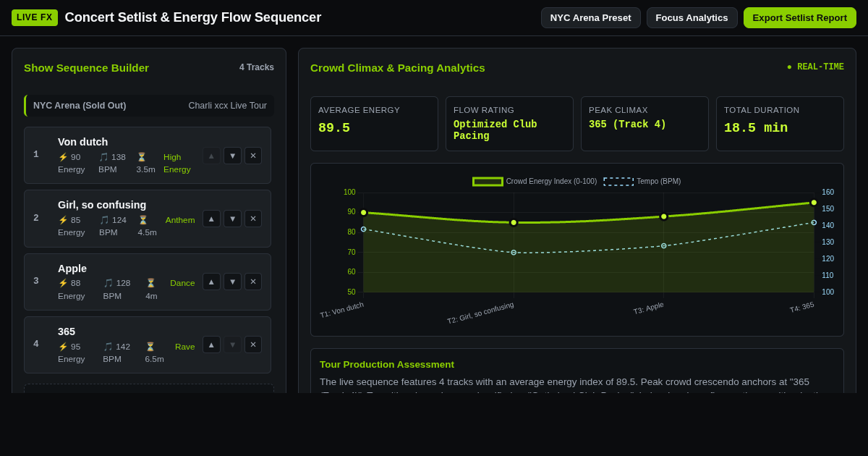Click Crowd Climax & Pacing Analytics heading
Viewport: 868px width, 456px height.
(398, 67)
